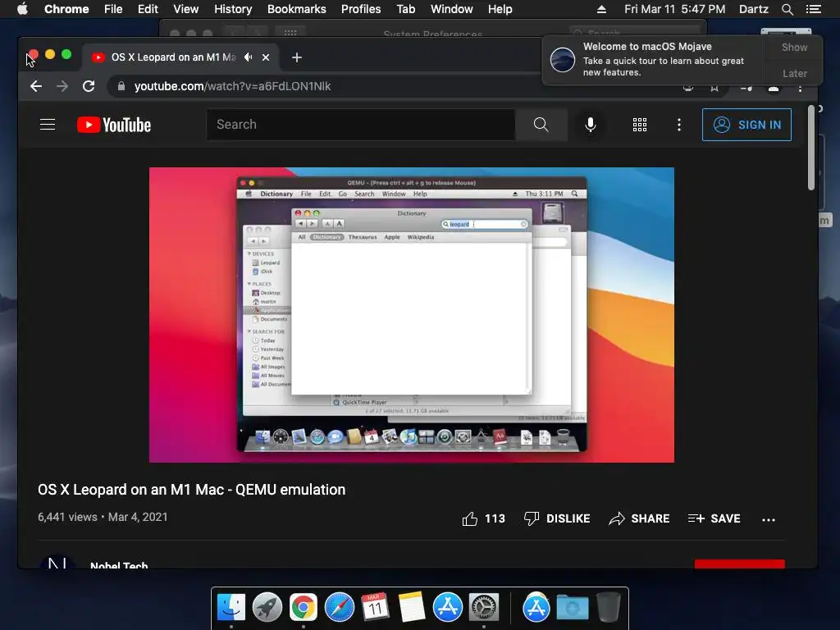Select the OS X Leopard browser tab
This screenshot has height=630, width=840.
coord(180,57)
